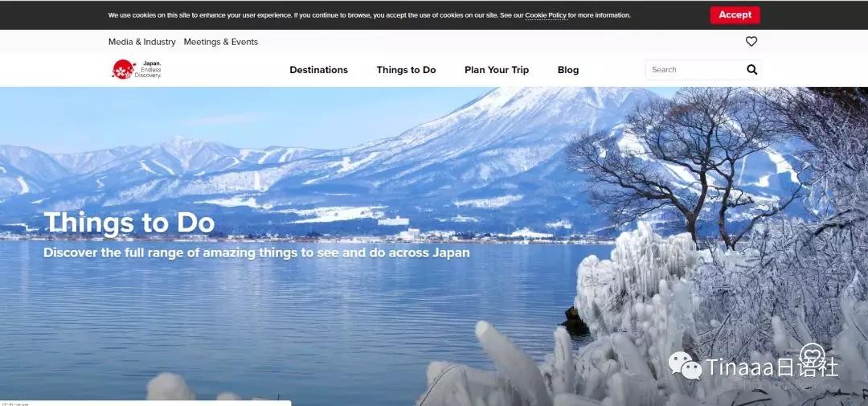
Task: Click the WeChat speech bubble watermark icon
Action: click(685, 366)
